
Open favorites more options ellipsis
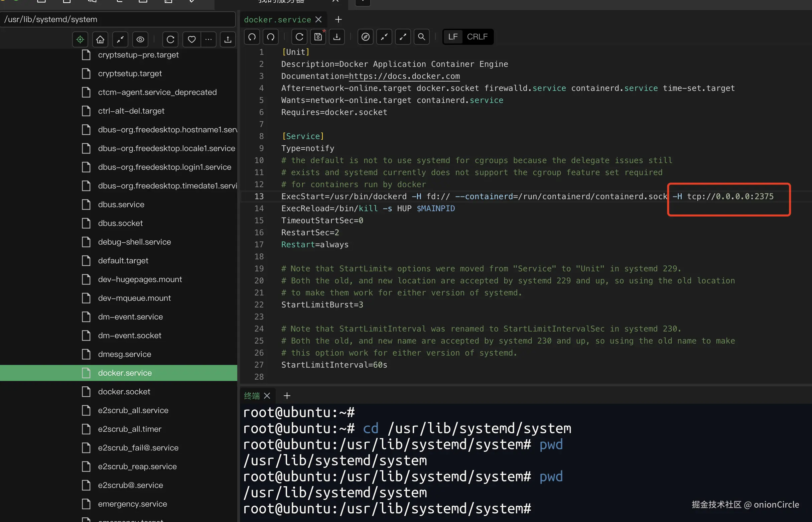tap(209, 40)
